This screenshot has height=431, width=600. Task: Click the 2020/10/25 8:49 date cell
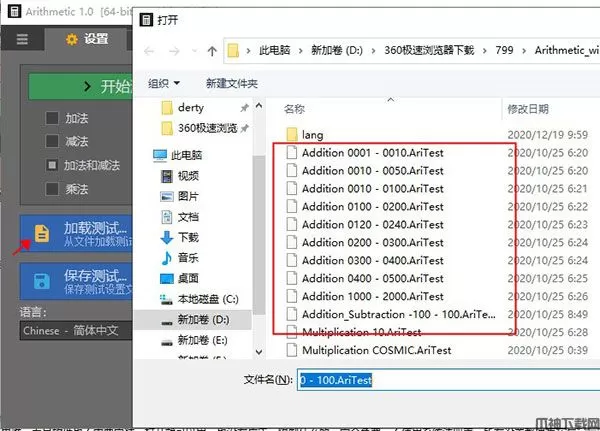click(x=548, y=315)
